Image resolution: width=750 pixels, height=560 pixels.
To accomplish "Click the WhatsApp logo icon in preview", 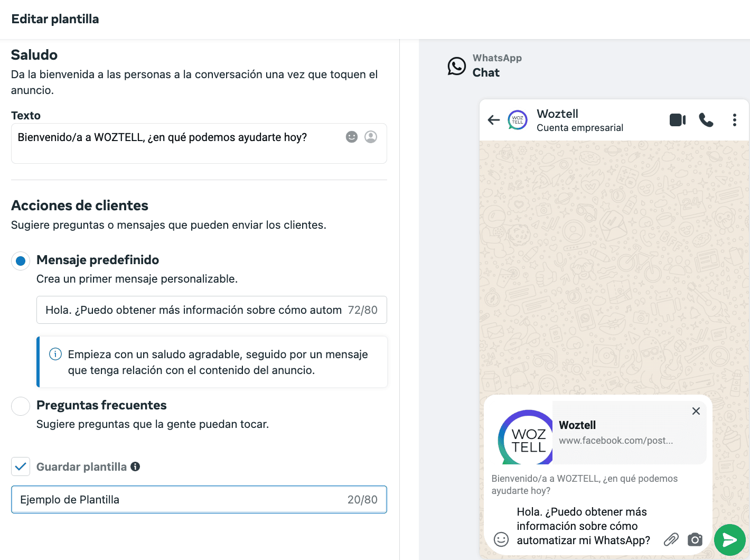I will click(x=457, y=66).
